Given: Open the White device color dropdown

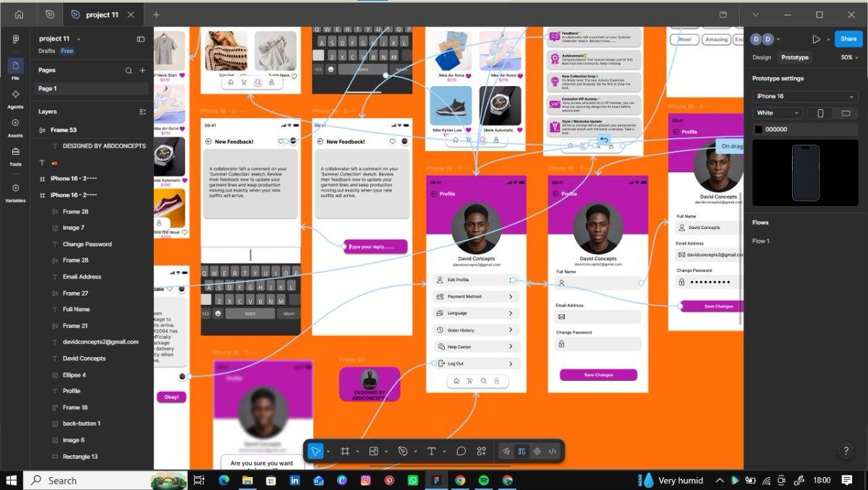Looking at the screenshot, I should coord(778,113).
